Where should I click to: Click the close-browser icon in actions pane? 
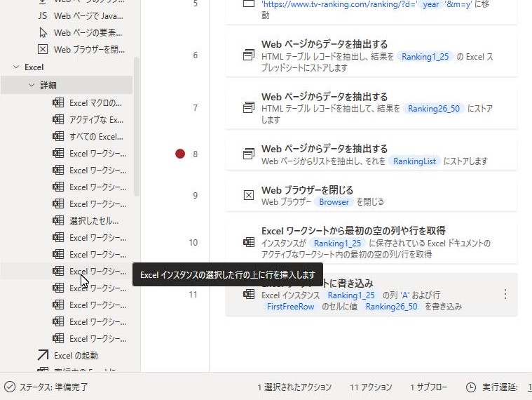coord(43,49)
